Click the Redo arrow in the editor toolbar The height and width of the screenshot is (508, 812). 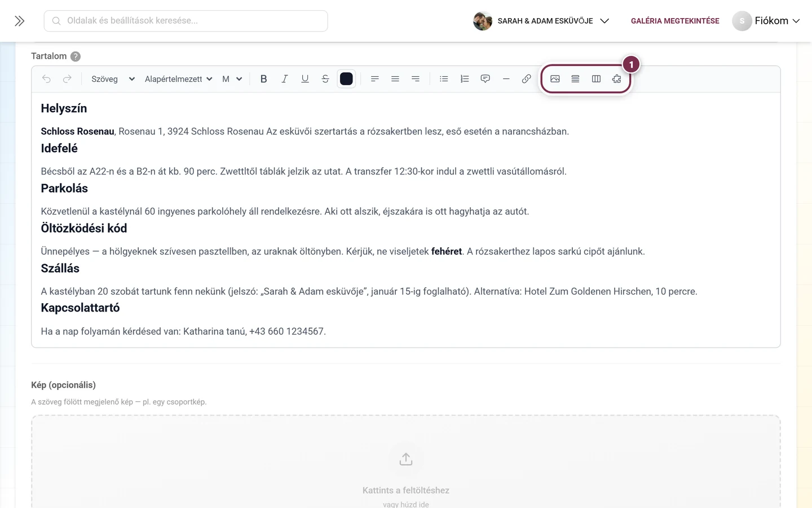(x=67, y=79)
